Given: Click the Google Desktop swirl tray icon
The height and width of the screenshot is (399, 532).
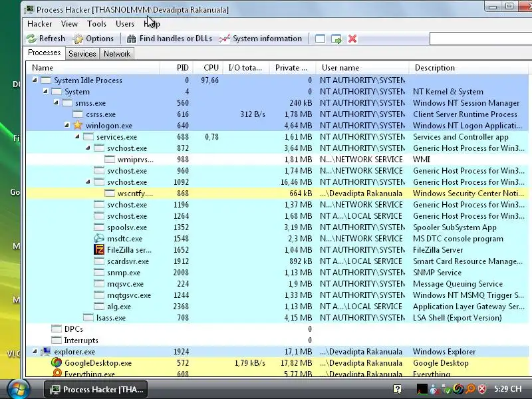Looking at the screenshot, I should [x=458, y=389].
